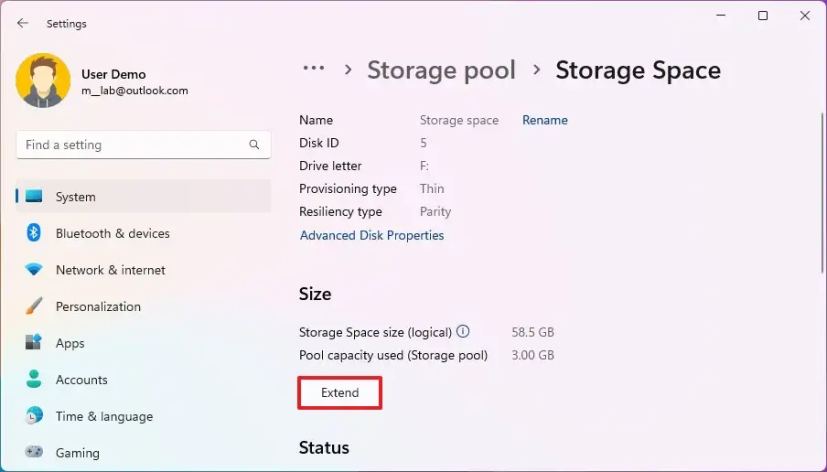This screenshot has width=827, height=472.
Task: Click the Bluetooth & devices icon
Action: point(34,233)
